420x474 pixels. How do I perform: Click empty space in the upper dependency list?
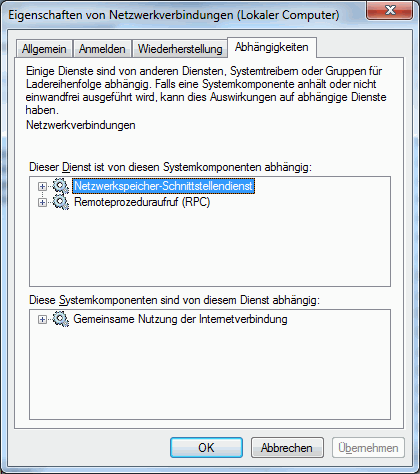tap(210, 250)
